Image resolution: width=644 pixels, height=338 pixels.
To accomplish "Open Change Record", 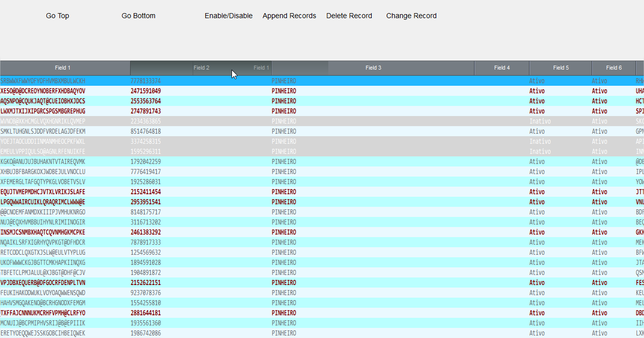I will coord(411,16).
